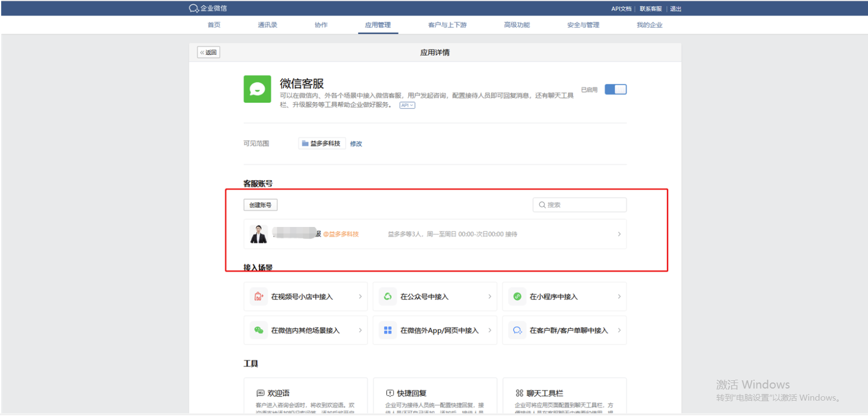Click into the 搜索 account search field
868x416 pixels.
click(x=583, y=205)
